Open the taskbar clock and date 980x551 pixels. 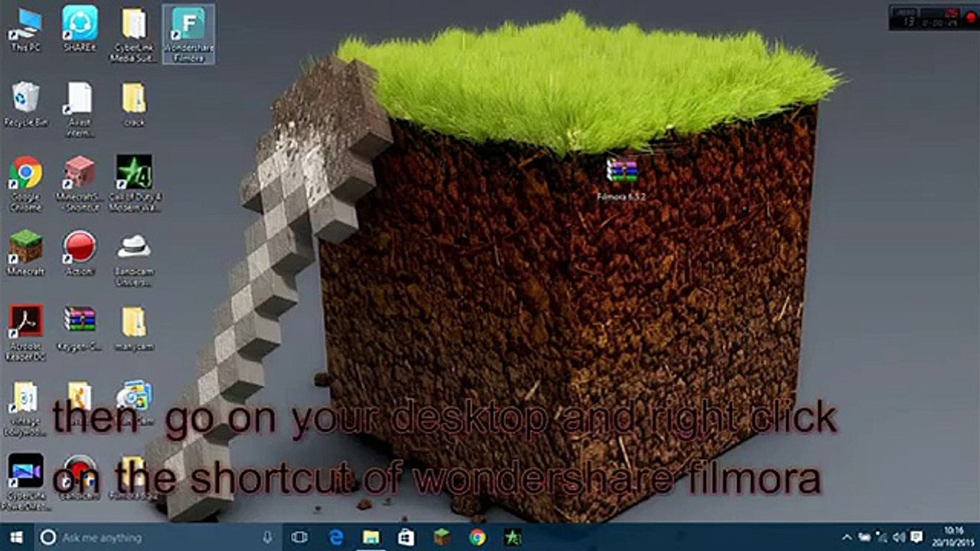(x=953, y=536)
